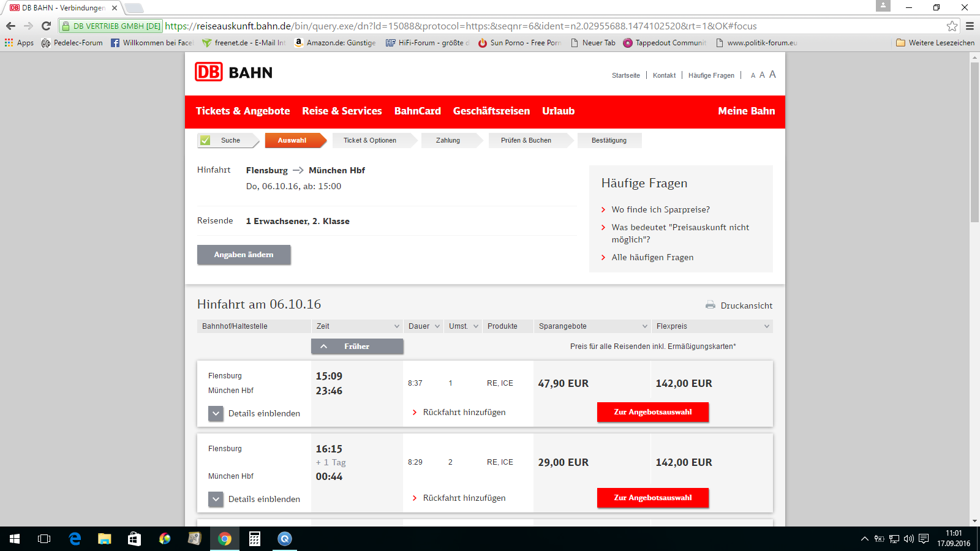
Task: Open BahnCard menu
Action: point(418,111)
